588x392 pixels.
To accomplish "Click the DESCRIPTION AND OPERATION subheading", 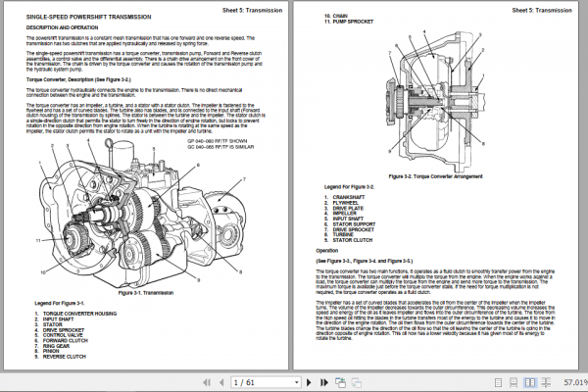I will (x=63, y=27).
